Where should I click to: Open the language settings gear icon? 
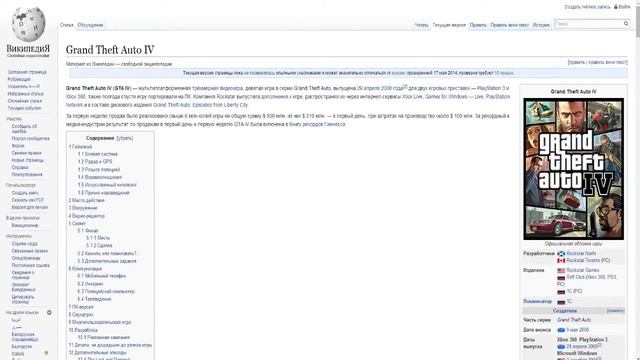pyautogui.click(x=49, y=313)
